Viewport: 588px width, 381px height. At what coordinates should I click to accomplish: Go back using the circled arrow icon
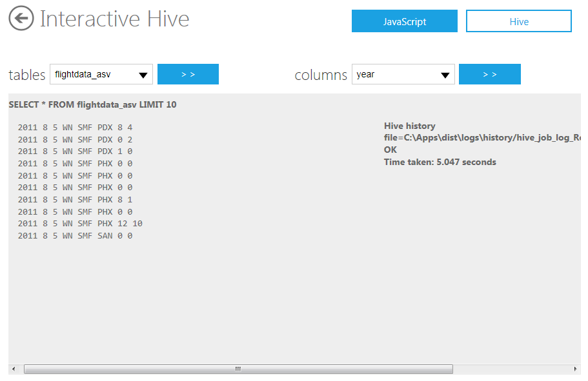pos(21,18)
